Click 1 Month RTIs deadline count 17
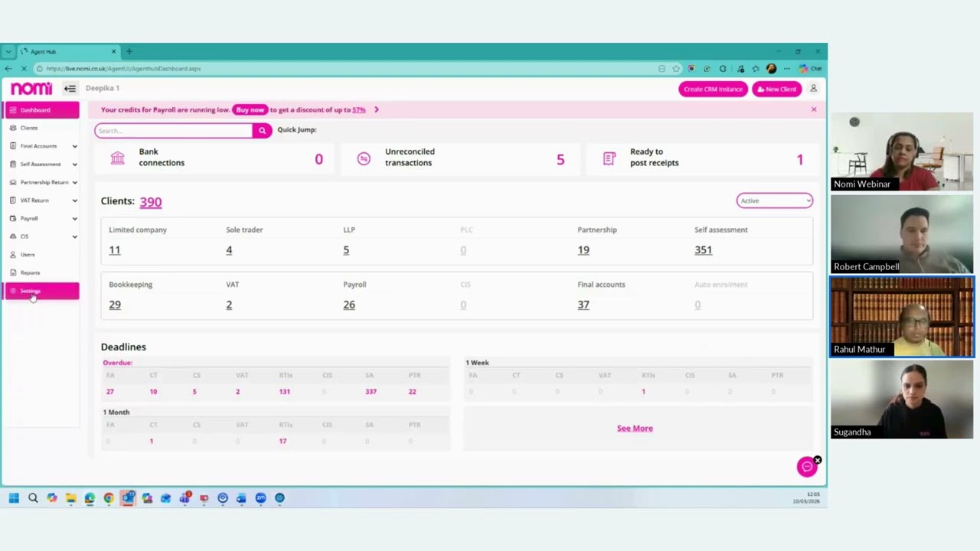The width and height of the screenshot is (980, 551). point(283,442)
